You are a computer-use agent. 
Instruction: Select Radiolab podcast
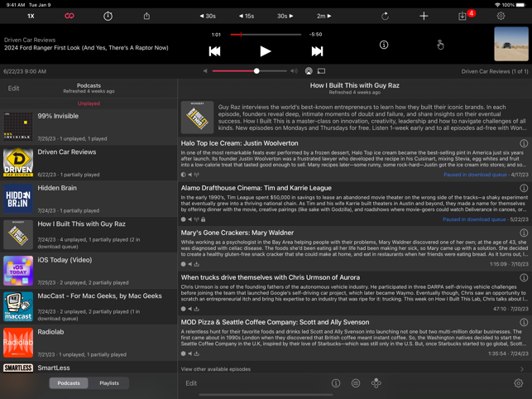[89, 343]
